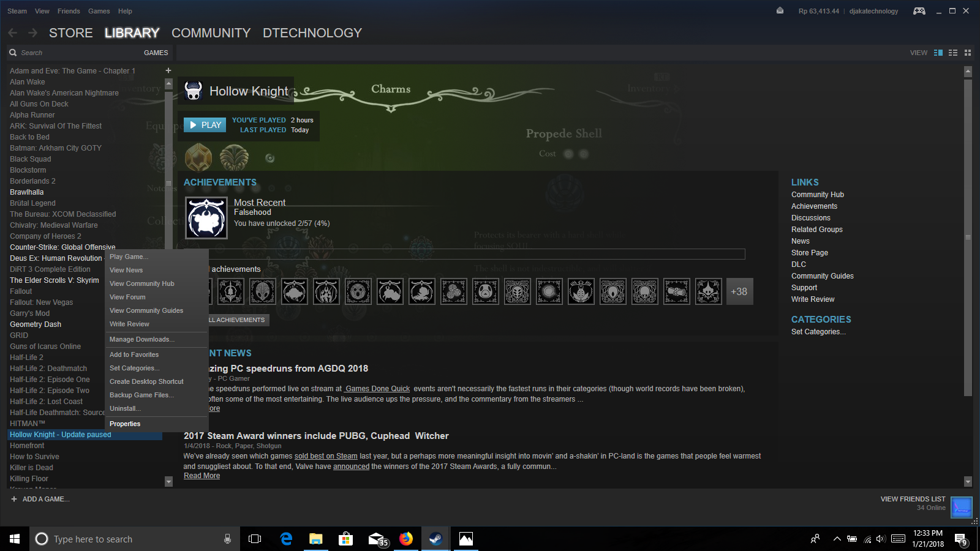Click the gold hexagon trading card badge
Image resolution: width=980 pixels, height=551 pixels.
(x=198, y=157)
